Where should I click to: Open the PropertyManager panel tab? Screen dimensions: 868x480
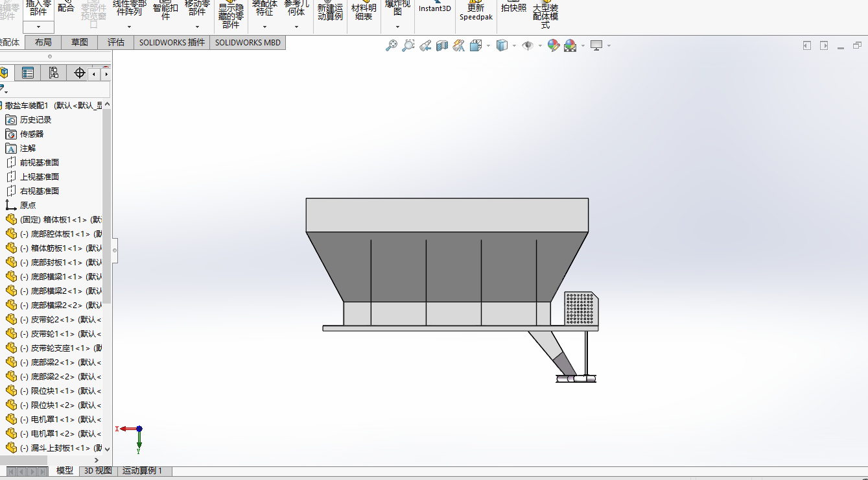click(x=28, y=73)
